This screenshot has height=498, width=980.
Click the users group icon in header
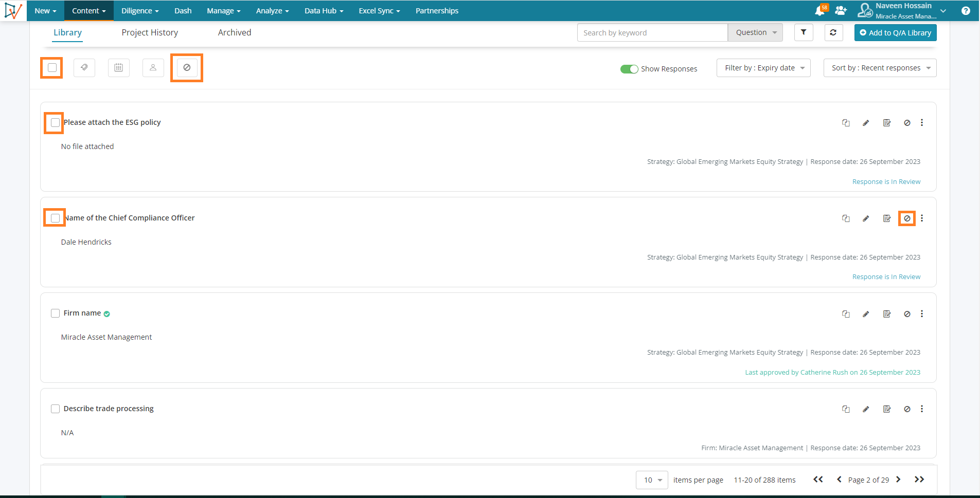(x=841, y=10)
